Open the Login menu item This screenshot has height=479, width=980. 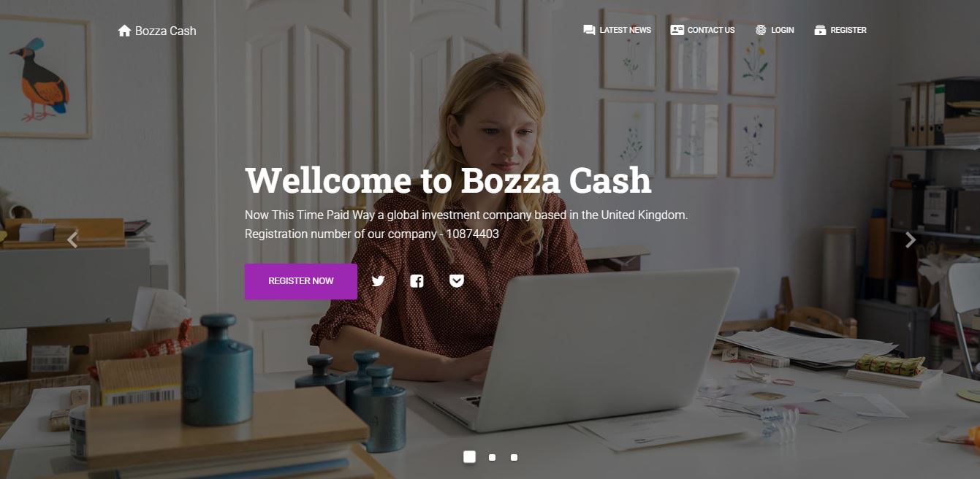(783, 30)
